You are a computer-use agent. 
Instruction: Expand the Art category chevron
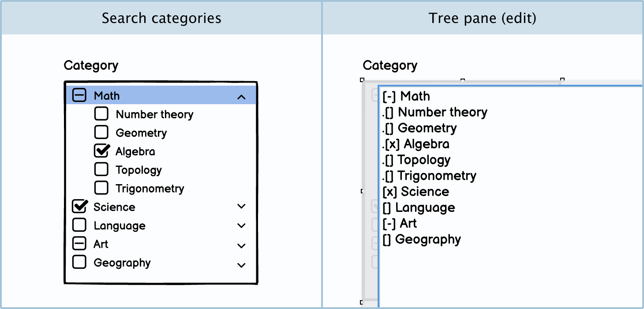(241, 245)
